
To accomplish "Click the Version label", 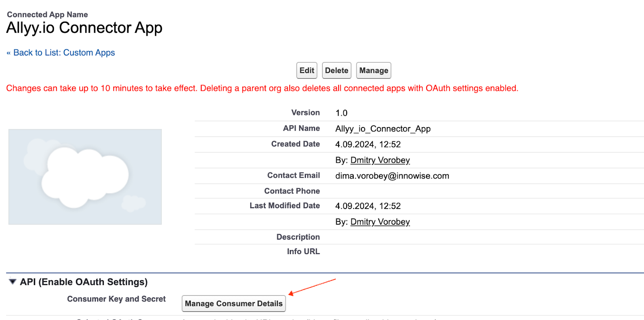I will [305, 113].
